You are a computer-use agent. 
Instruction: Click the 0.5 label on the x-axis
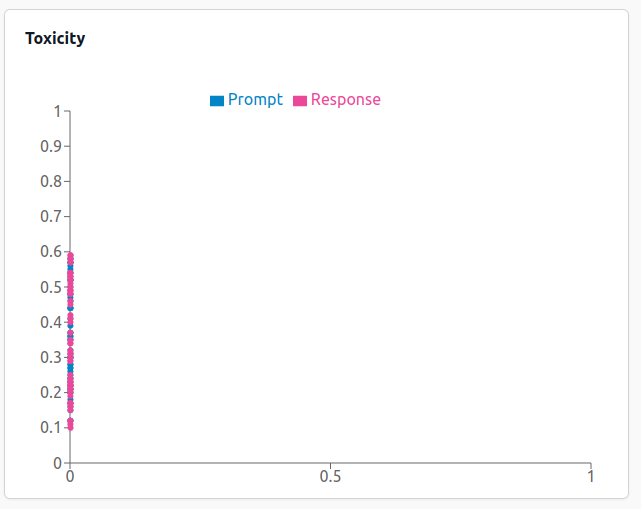coord(330,477)
